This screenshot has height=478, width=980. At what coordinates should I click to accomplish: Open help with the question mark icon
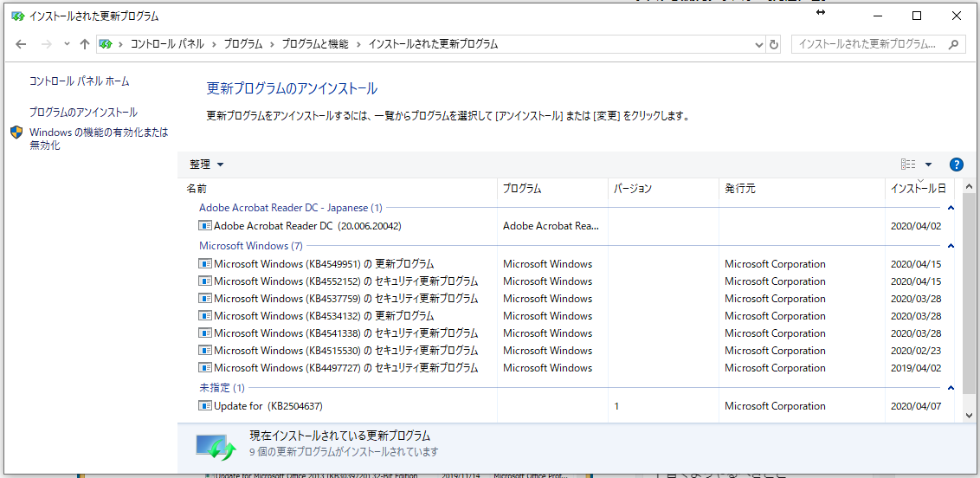[x=957, y=165]
